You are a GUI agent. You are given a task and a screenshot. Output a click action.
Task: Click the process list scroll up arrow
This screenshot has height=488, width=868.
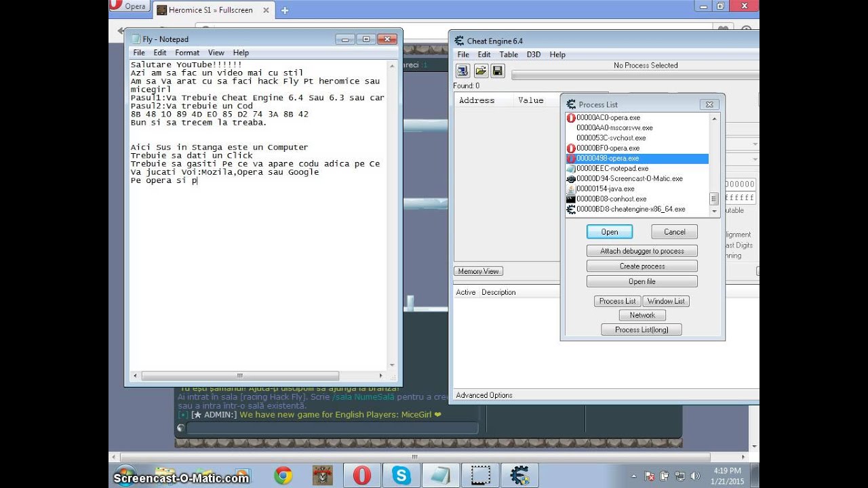click(714, 118)
